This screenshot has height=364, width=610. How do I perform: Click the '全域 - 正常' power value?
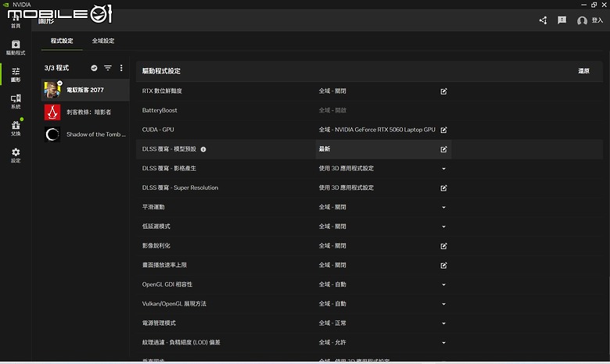(x=332, y=323)
